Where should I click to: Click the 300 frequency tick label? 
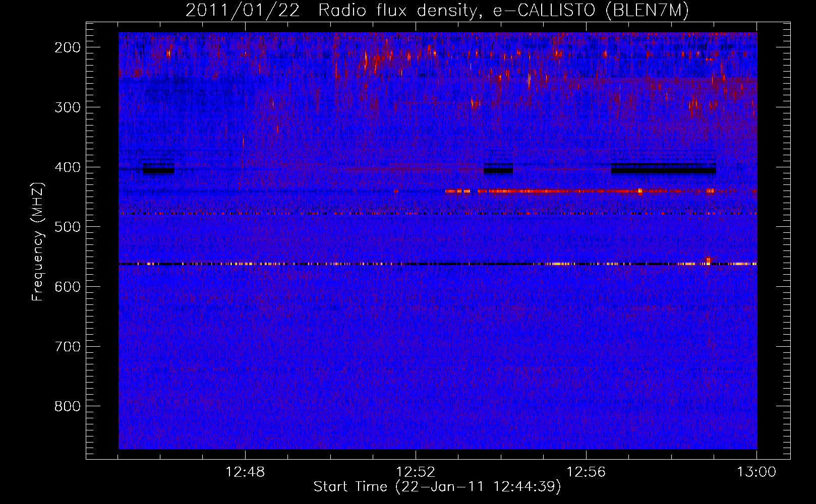point(68,107)
